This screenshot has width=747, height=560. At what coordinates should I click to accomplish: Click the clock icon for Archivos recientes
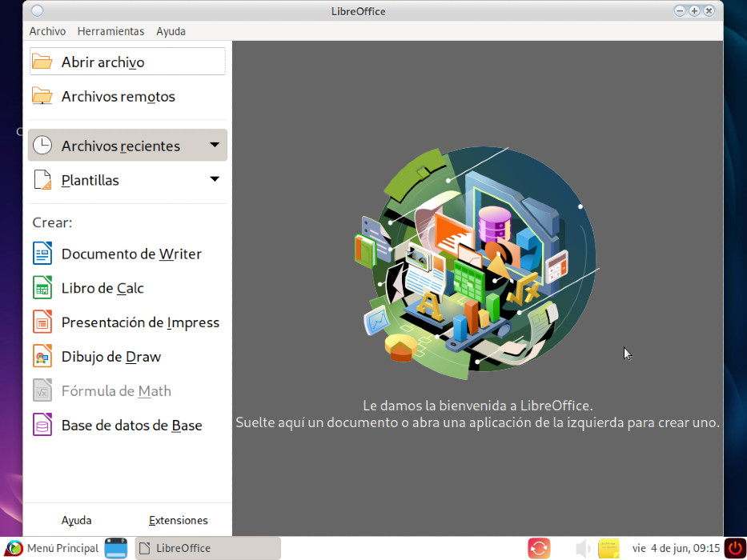click(x=42, y=146)
